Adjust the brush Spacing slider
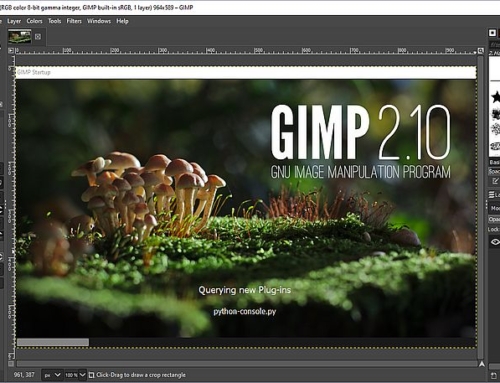The width and height of the screenshot is (500, 383). 494,171
